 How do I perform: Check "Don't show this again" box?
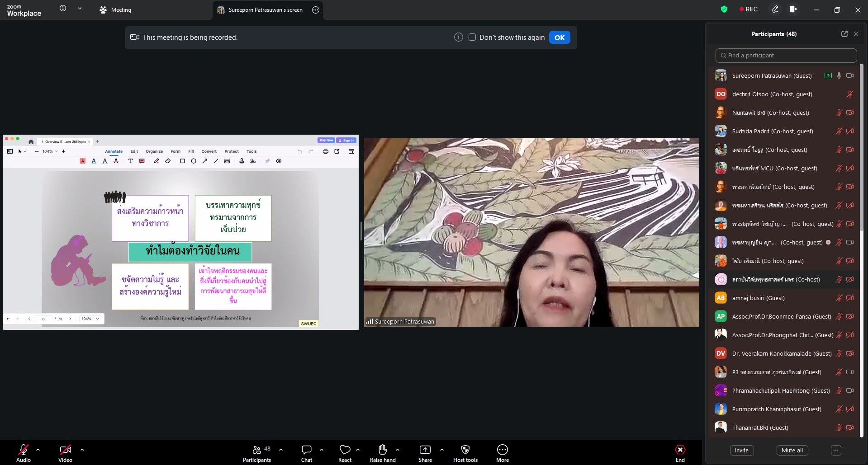(x=472, y=38)
